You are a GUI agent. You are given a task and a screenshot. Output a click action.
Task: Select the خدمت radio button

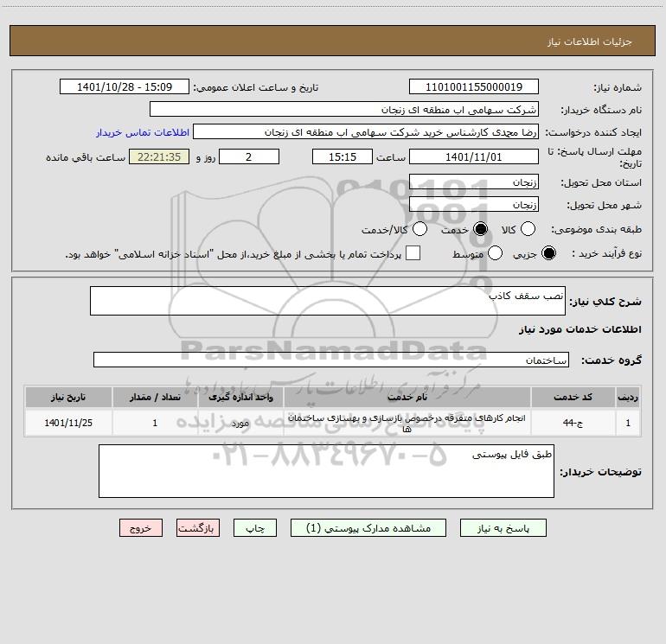coord(480,229)
